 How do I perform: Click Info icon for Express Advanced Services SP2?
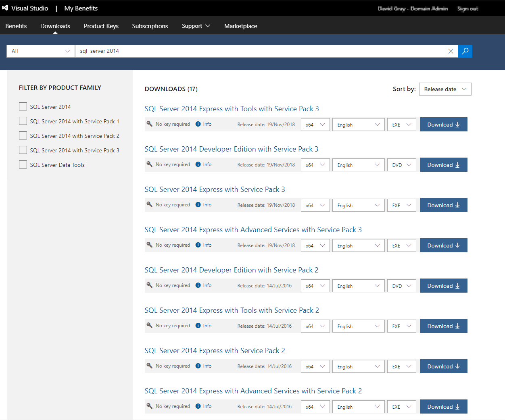(x=198, y=406)
